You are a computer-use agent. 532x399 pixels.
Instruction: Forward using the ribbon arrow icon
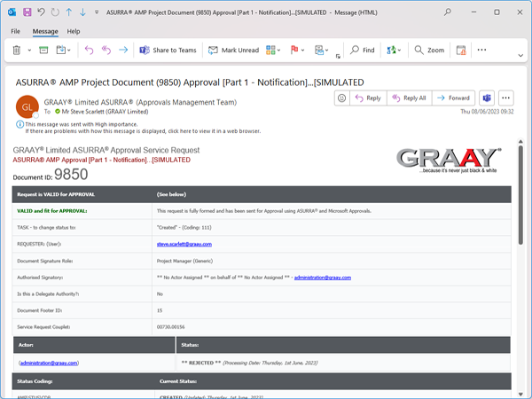pyautogui.click(x=123, y=51)
